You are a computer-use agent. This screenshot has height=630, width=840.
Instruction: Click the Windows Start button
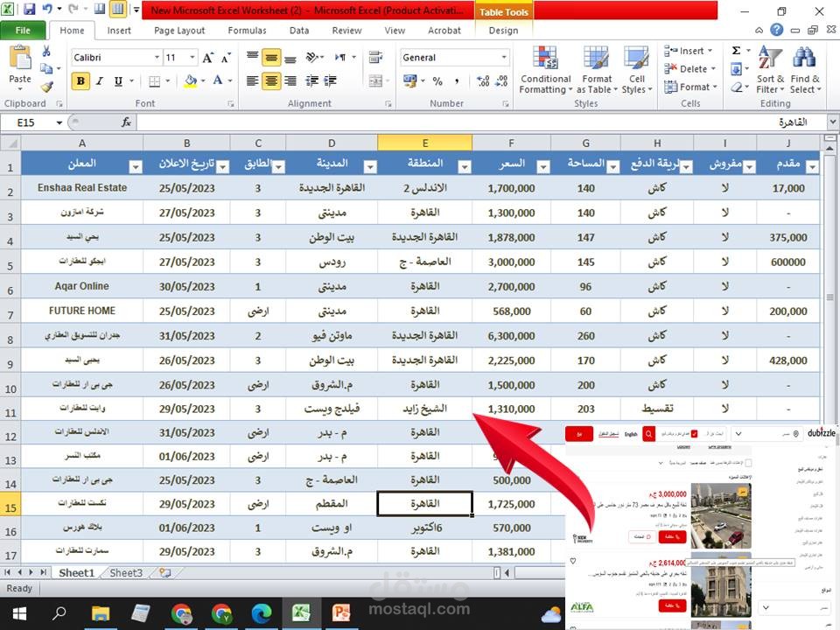point(19,612)
